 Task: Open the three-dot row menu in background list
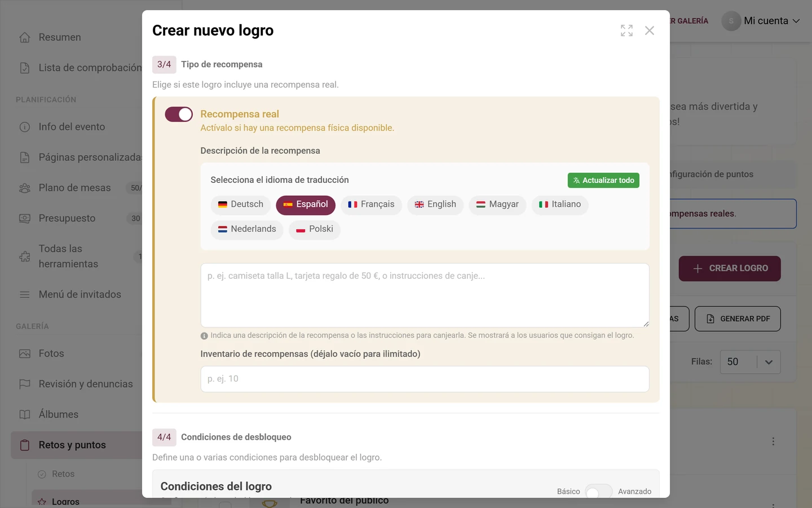coord(773,441)
